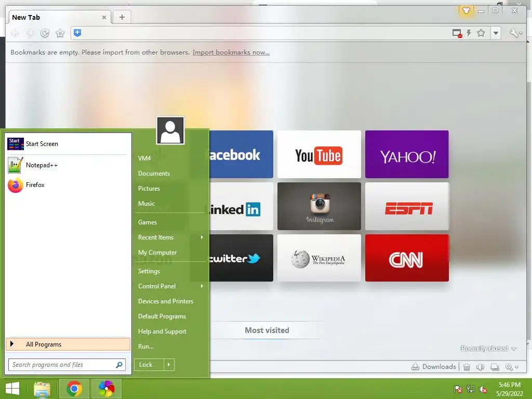This screenshot has width=532, height=399.
Task: Open Games from start menu
Action: point(147,222)
